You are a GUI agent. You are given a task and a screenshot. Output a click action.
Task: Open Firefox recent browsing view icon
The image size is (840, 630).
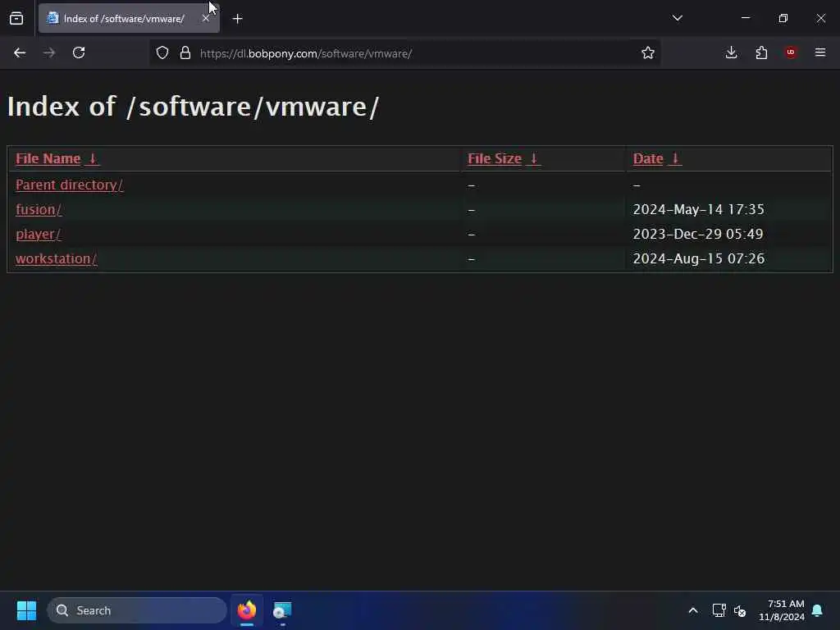[x=16, y=19]
